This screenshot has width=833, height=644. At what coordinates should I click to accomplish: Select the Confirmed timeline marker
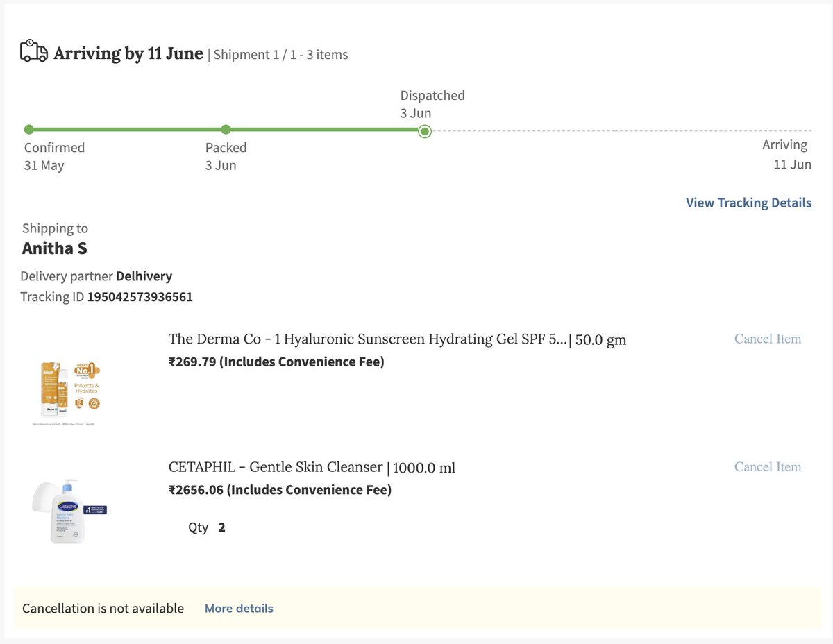point(28,129)
